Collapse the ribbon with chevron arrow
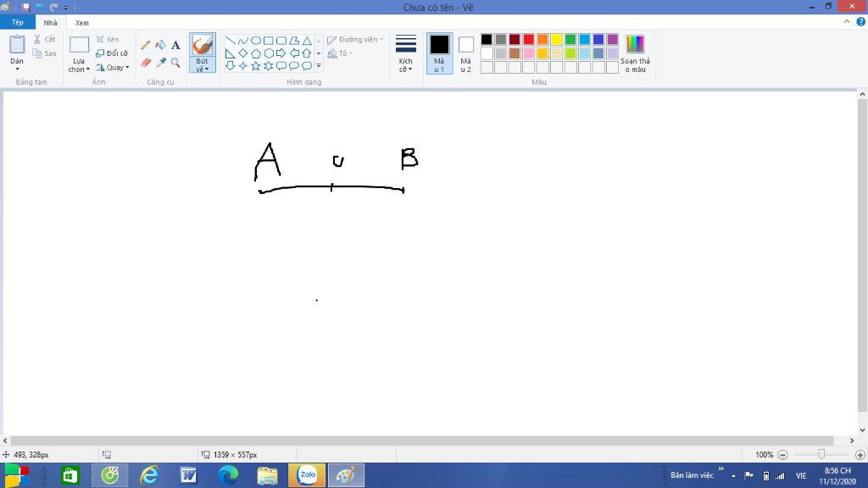Viewport: 868px width, 488px height. click(x=847, y=21)
